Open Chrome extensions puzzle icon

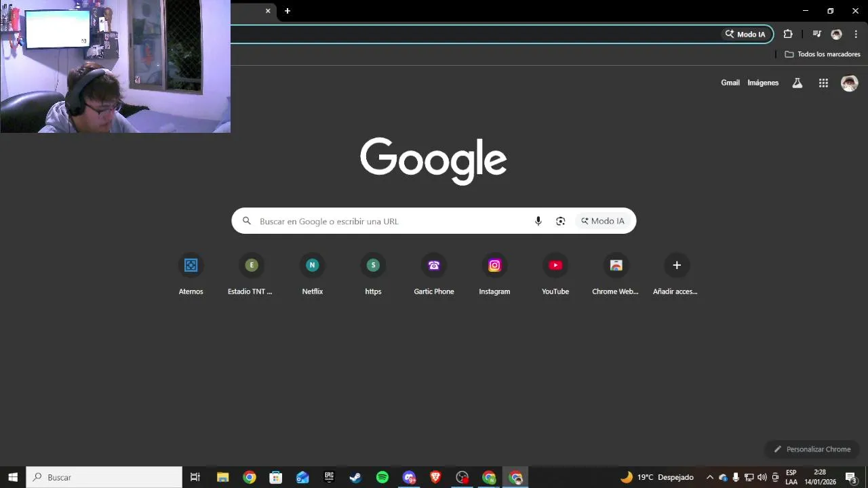tap(788, 34)
